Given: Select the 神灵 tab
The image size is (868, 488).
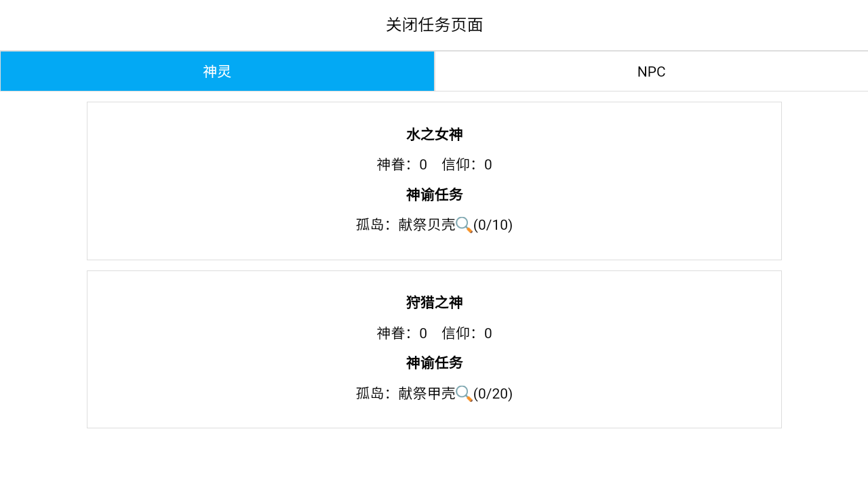Looking at the screenshot, I should 217,71.
